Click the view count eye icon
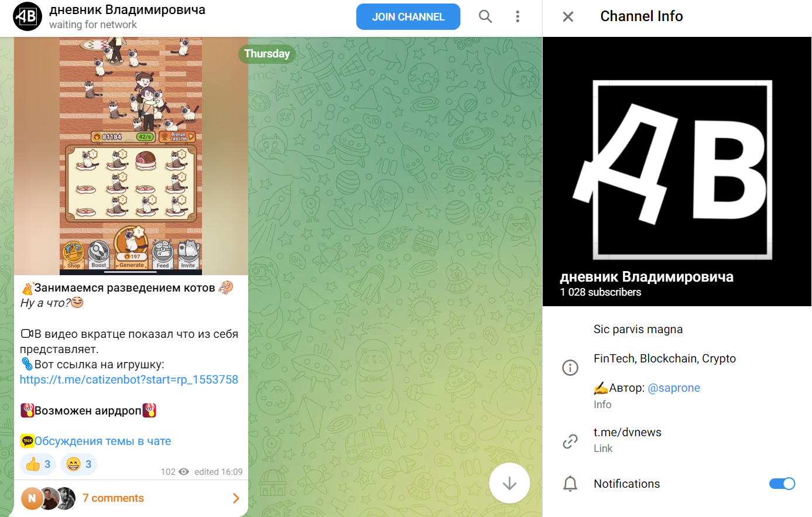 pyautogui.click(x=184, y=472)
